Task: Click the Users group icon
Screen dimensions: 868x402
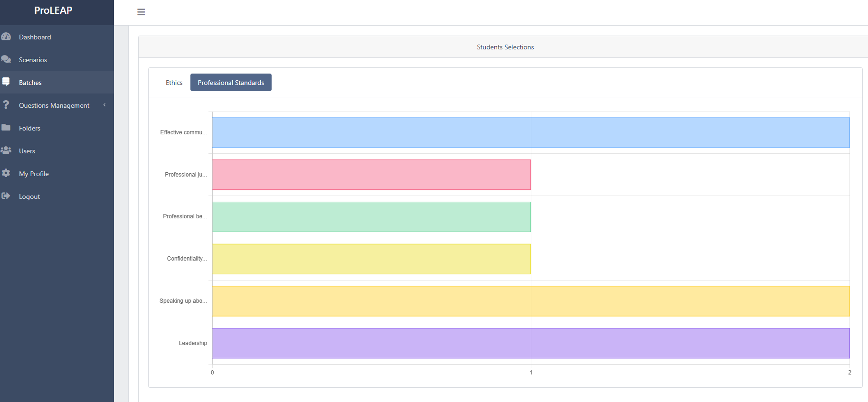Action: pos(6,150)
